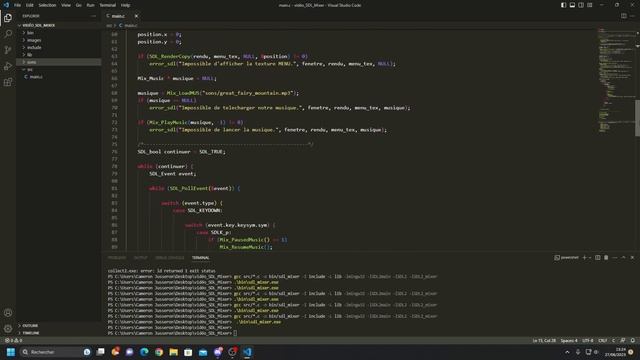Close the main.c editor tab

[x=136, y=16]
